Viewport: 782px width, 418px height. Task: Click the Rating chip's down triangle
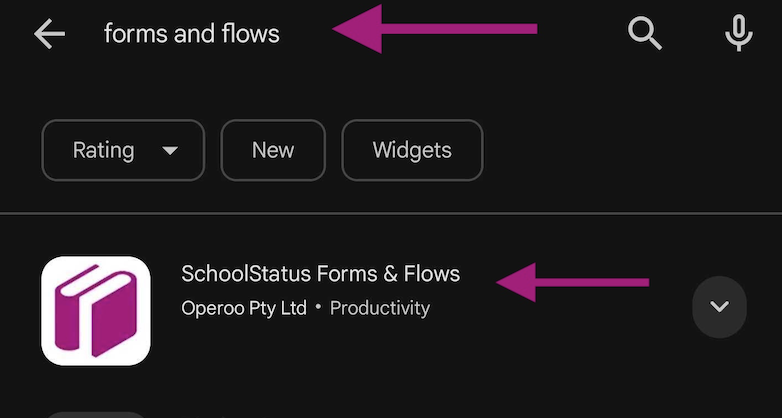click(170, 151)
